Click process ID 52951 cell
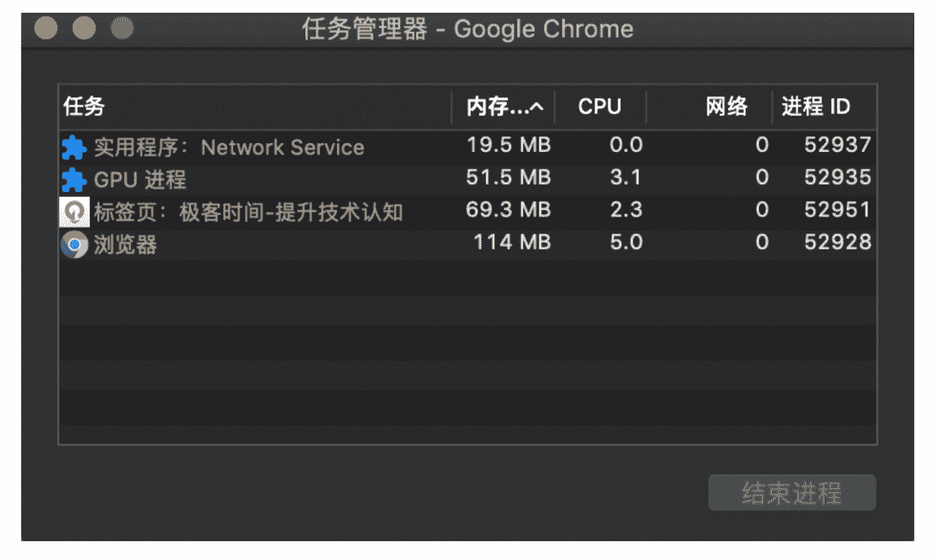 pos(837,210)
